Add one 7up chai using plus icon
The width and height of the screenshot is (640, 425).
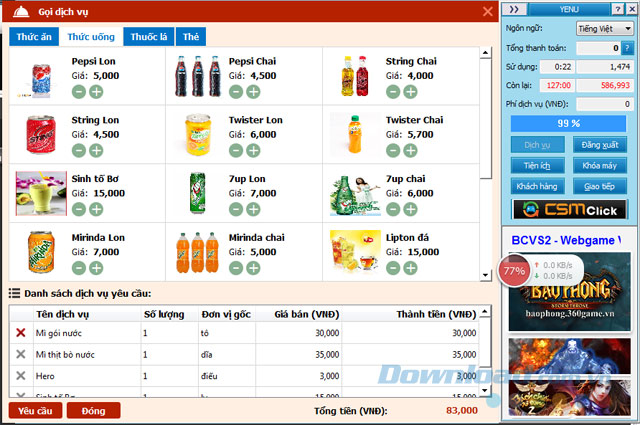click(411, 210)
